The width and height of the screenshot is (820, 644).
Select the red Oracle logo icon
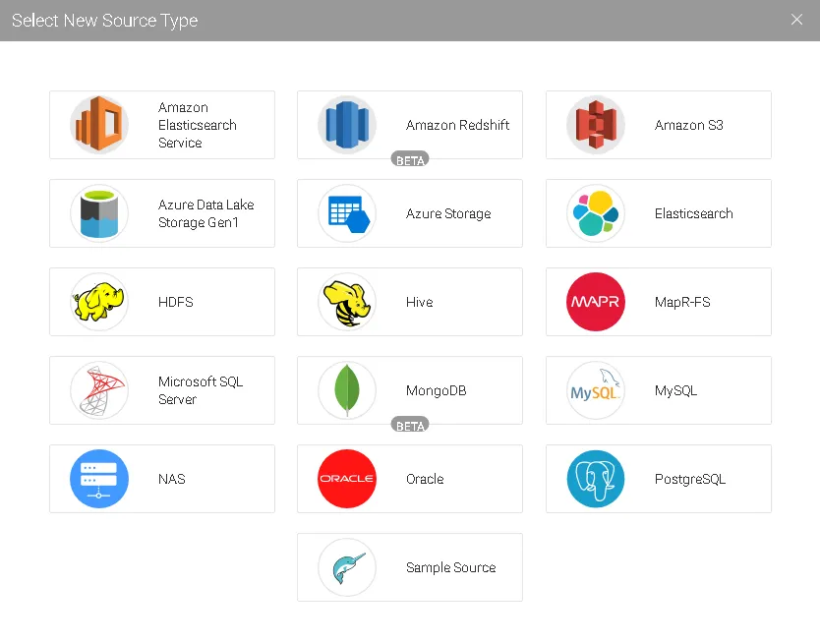coord(347,479)
